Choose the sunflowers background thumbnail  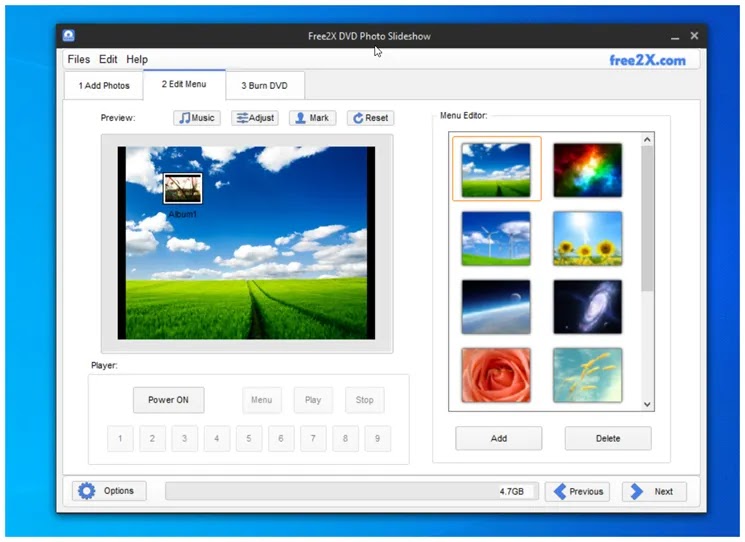[588, 238]
